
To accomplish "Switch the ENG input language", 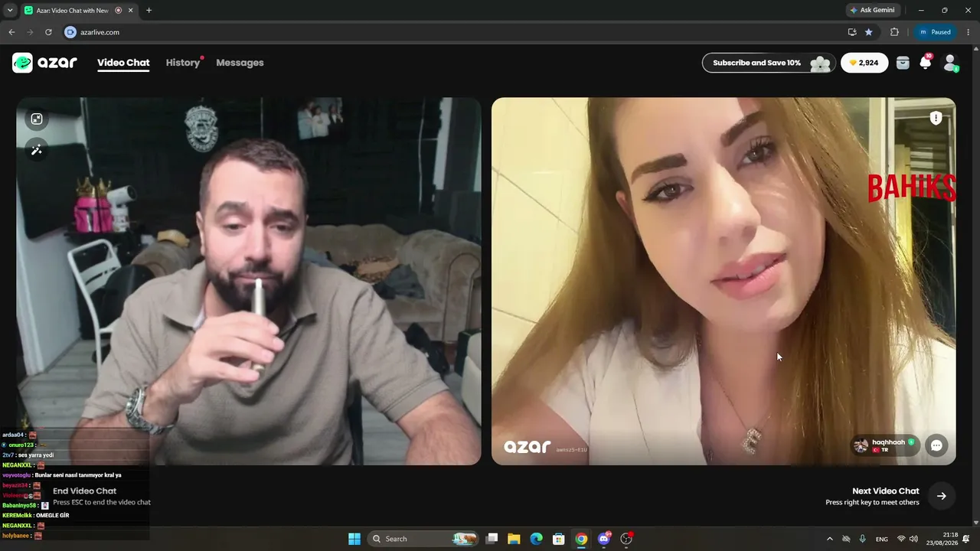I will 882,539.
